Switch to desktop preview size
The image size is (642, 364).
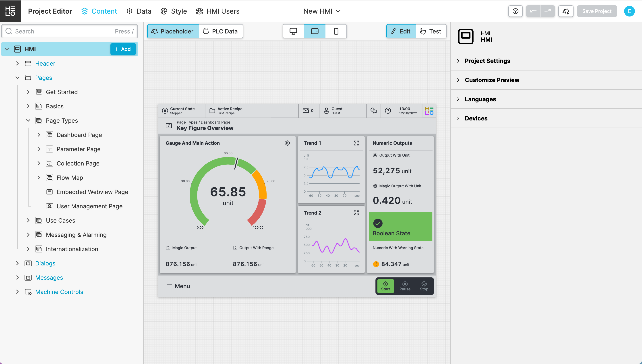coord(293,31)
